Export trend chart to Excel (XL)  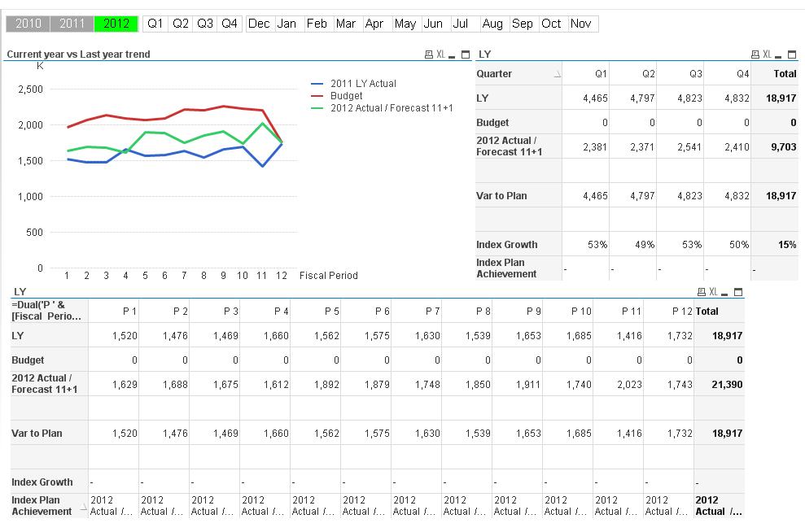[440, 55]
